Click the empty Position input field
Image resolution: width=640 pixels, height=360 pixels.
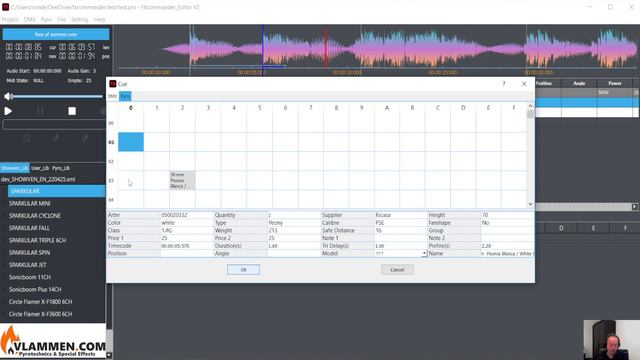(187, 253)
